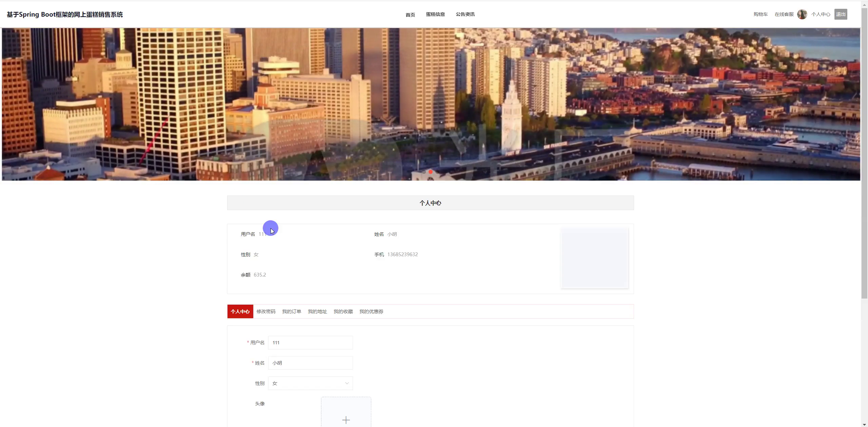Open the 首页 home menu item
Screen dimensions: 868x427
(x=410, y=15)
